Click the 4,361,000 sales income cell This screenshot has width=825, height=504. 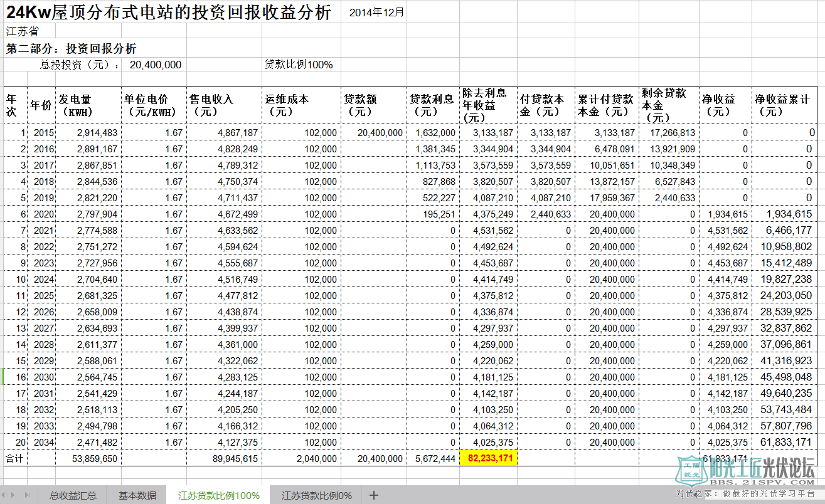coord(224,345)
